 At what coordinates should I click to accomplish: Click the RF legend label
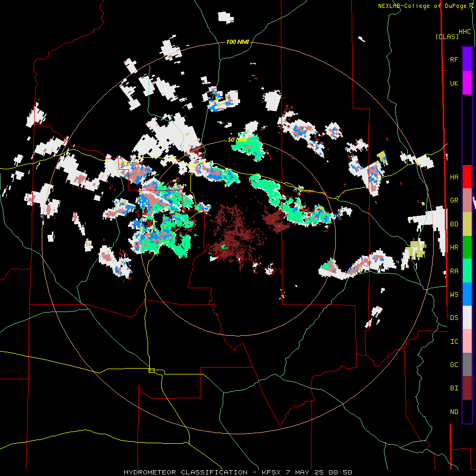point(454,59)
